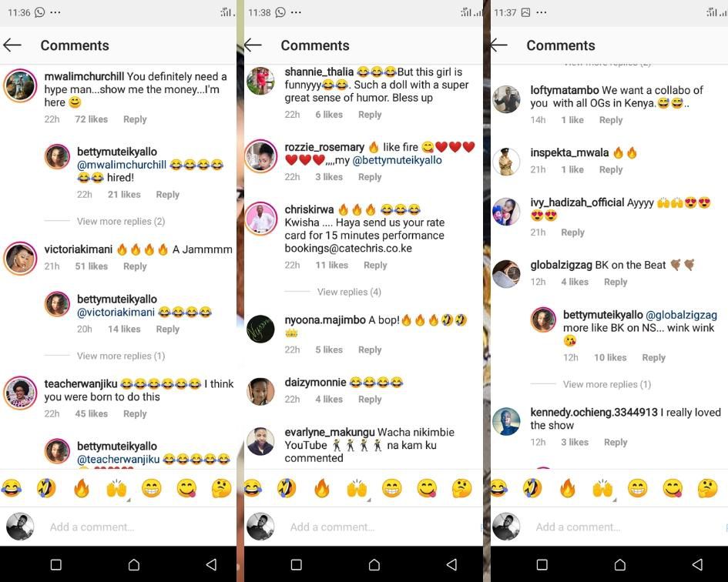This screenshot has height=582, width=728.
Task: Insert fire emoji in first screen's quick bar
Action: (81, 488)
